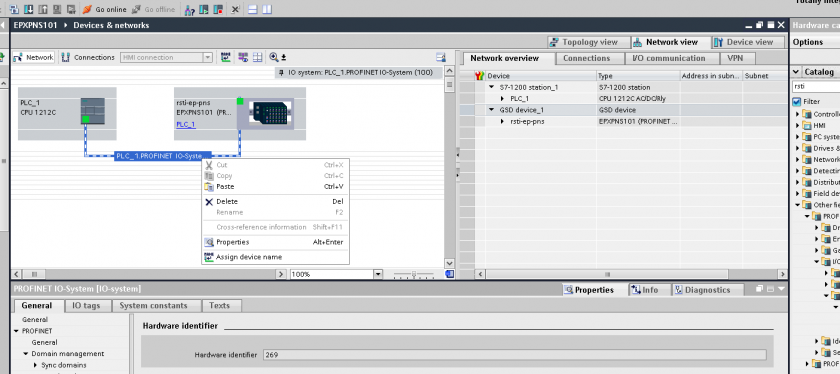Click the Split editor vertically icon

click(266, 10)
